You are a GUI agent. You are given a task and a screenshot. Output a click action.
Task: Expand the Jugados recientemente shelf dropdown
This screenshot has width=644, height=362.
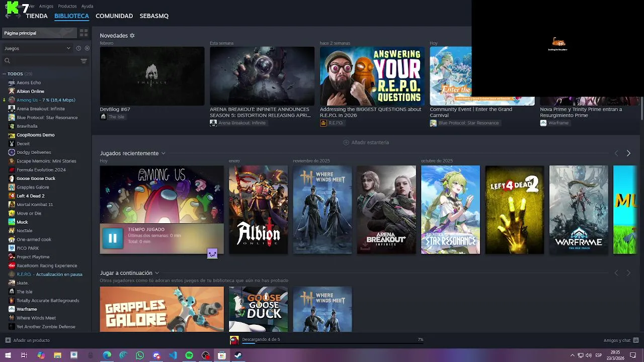[x=163, y=153]
